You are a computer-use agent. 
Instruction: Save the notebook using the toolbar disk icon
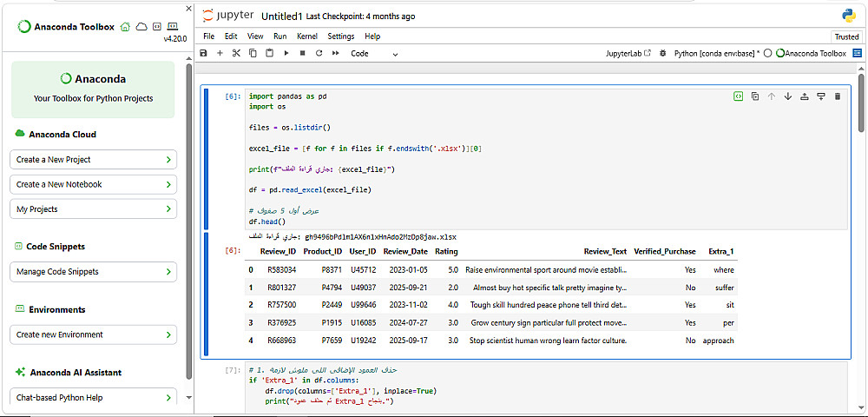(203, 53)
